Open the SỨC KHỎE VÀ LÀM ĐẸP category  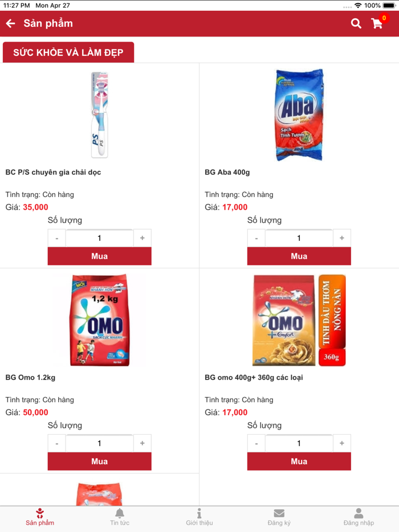click(x=68, y=52)
